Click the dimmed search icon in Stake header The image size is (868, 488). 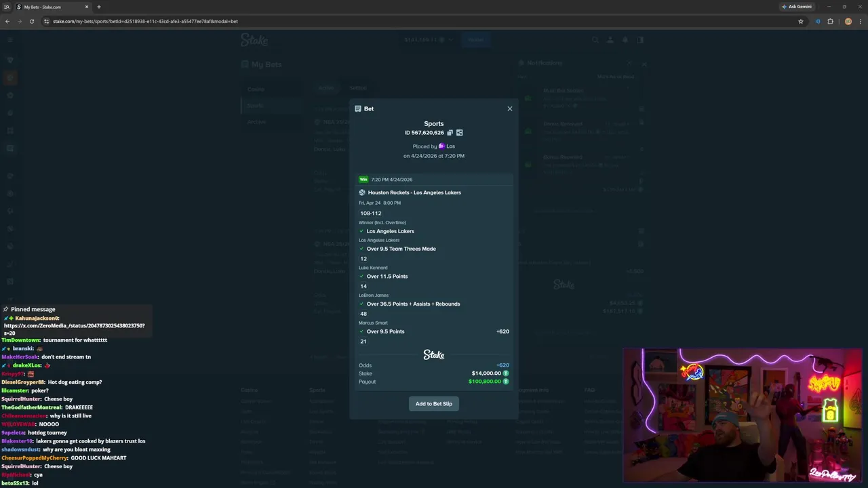point(595,40)
